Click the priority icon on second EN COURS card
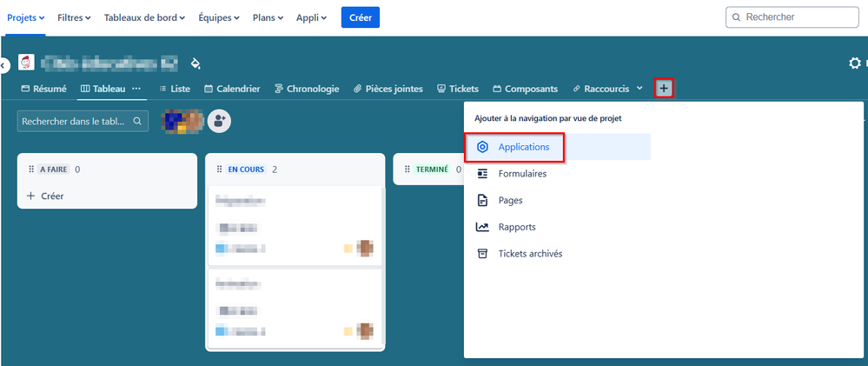868x366 pixels. pos(348,331)
